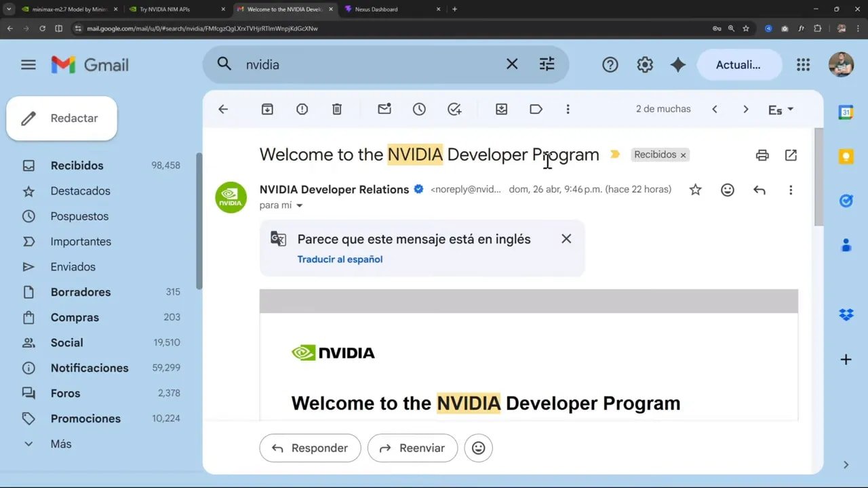Open Google Tasks side panel icon
Viewport: 868px width, 488px height.
[846, 201]
